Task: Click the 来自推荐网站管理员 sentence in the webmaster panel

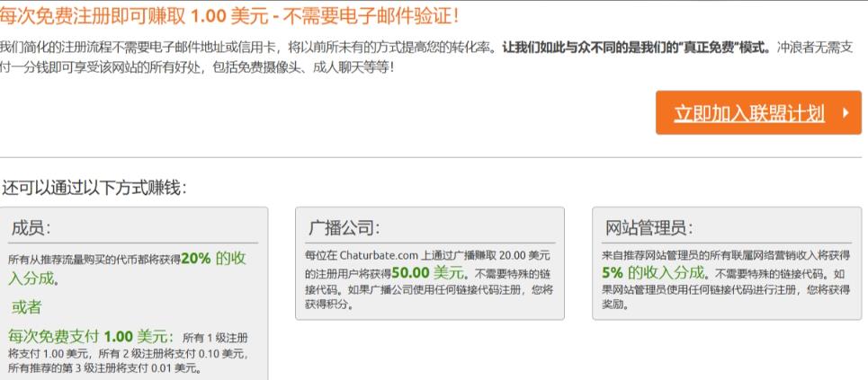Action: (720, 256)
